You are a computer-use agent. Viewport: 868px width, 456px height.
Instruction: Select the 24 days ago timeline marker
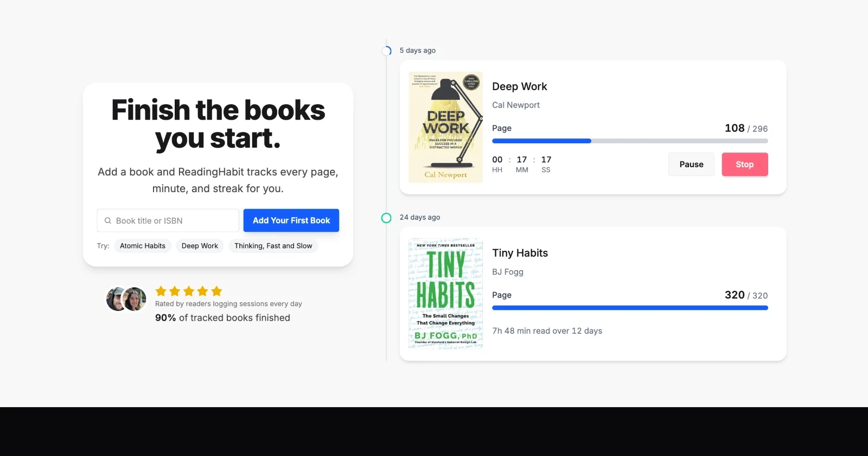[386, 218]
